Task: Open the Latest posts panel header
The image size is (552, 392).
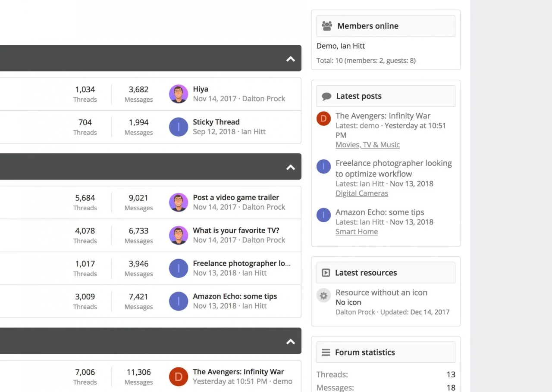Action: (x=358, y=96)
